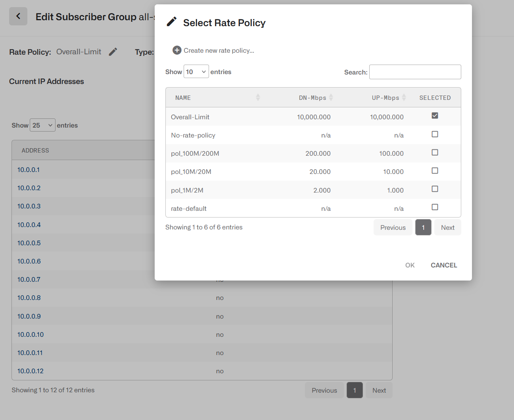Uncheck the Overall-Limit policy checkbox
This screenshot has width=514, height=420.
tap(435, 116)
